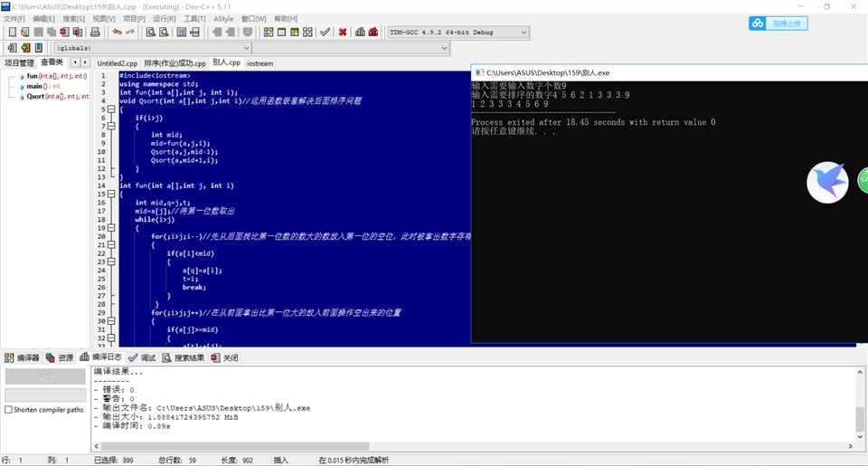Save the current file via toolbar
Image resolution: width=868 pixels, height=466 pixels.
coord(38,33)
